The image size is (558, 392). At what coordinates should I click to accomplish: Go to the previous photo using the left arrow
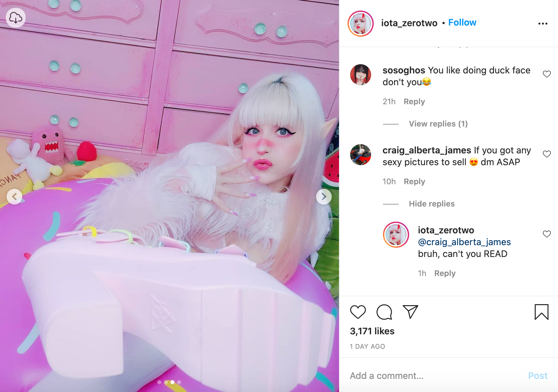click(14, 196)
